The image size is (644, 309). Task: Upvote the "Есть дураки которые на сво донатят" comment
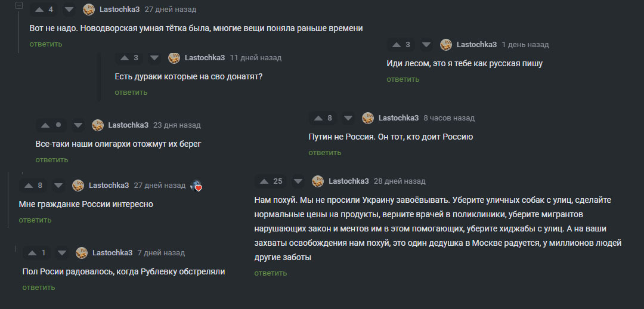point(124,58)
